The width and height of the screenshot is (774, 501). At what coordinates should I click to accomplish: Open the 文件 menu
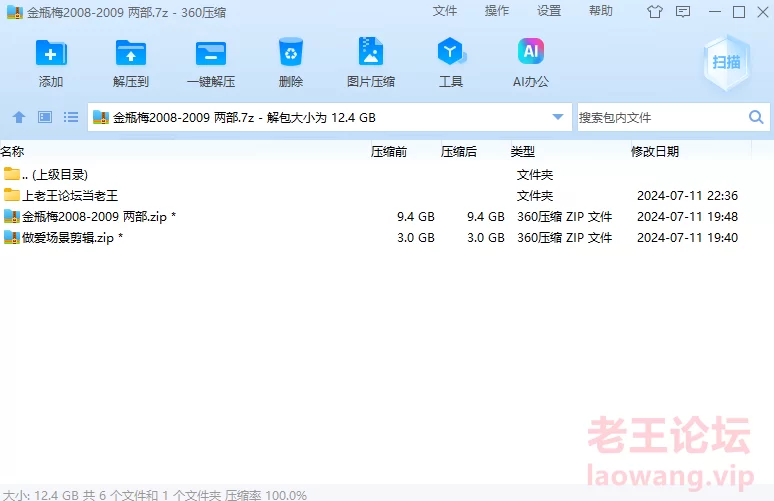pyautogui.click(x=445, y=11)
